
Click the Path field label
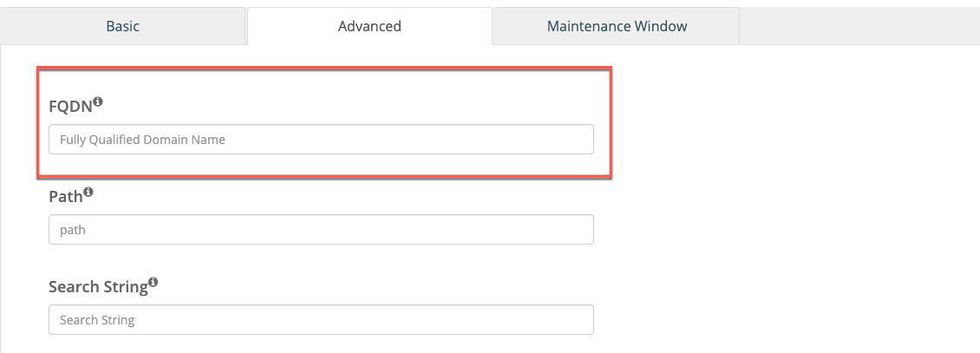[66, 197]
